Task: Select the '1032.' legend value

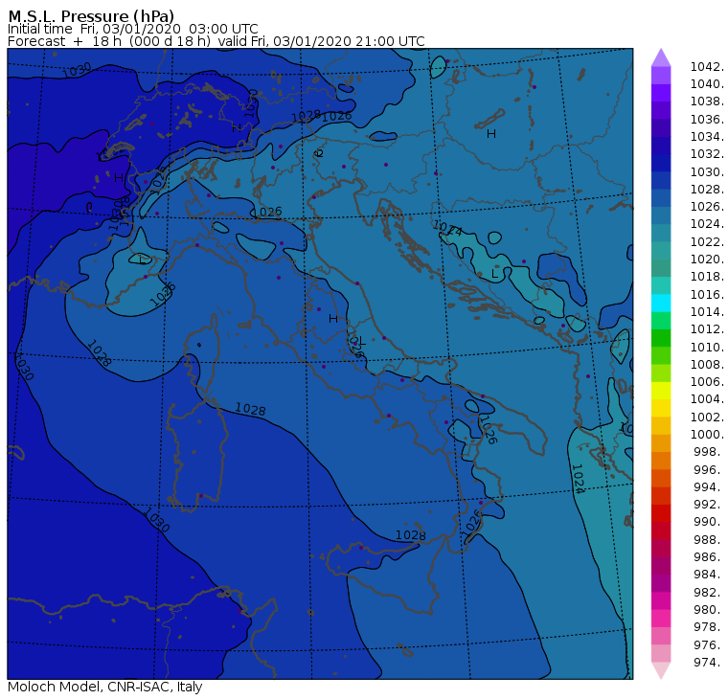Action: tap(707, 154)
